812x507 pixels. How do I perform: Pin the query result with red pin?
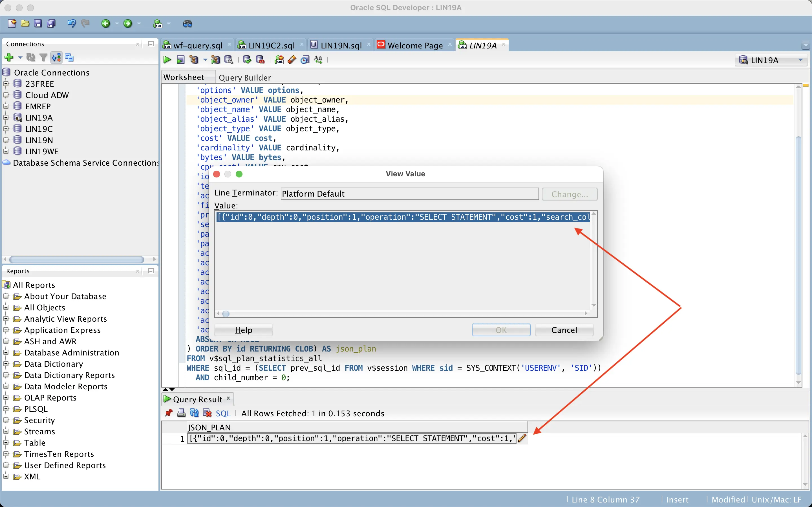168,413
